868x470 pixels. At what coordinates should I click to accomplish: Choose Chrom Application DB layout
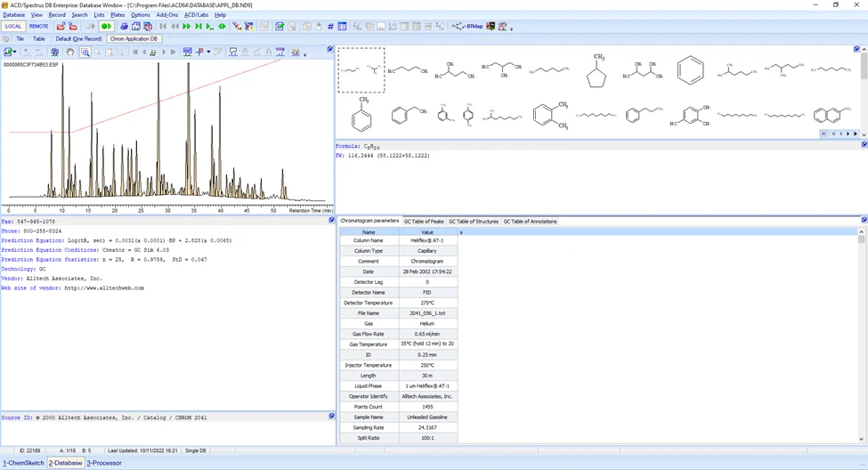(134, 39)
